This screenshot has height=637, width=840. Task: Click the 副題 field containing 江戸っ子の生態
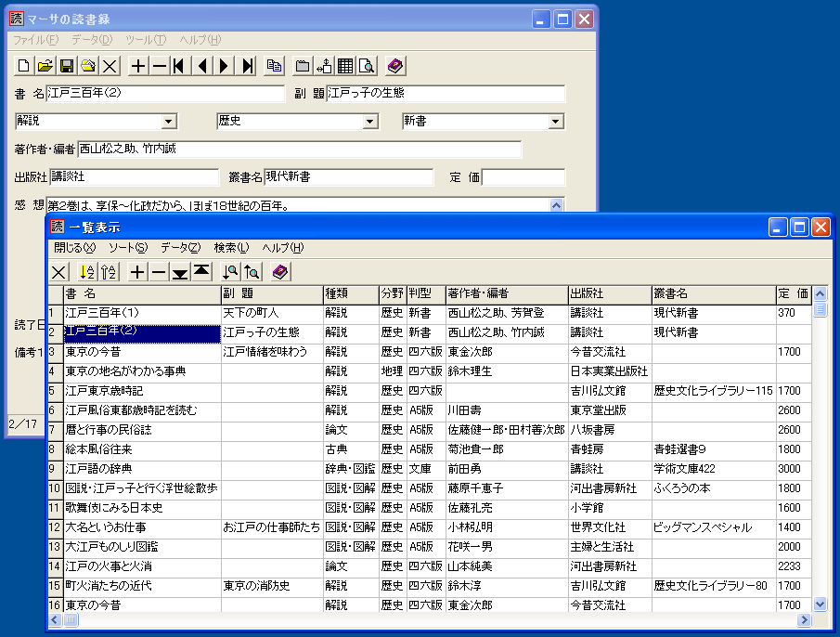tap(446, 93)
